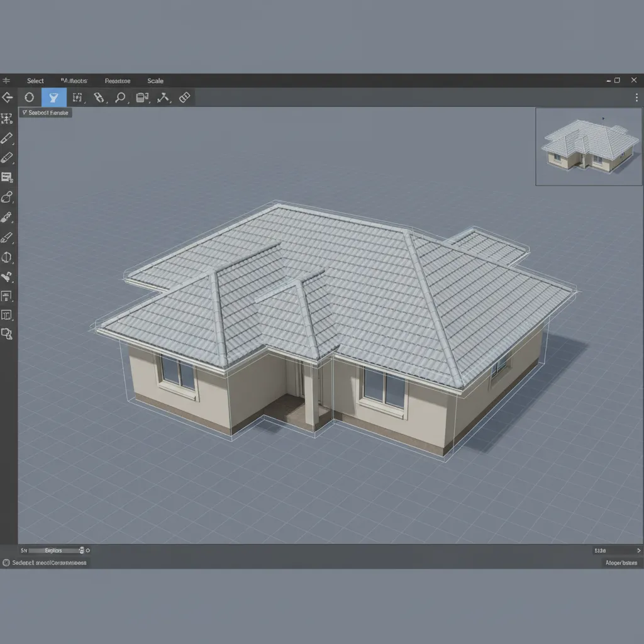Click the round status icon at bottom-left
This screenshot has height=644, width=644.
coord(6,563)
